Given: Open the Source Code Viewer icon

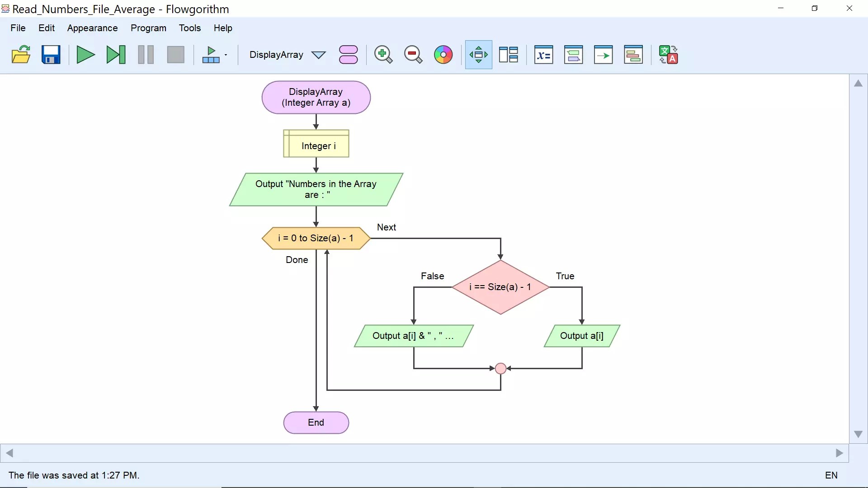Looking at the screenshot, I should tap(633, 55).
